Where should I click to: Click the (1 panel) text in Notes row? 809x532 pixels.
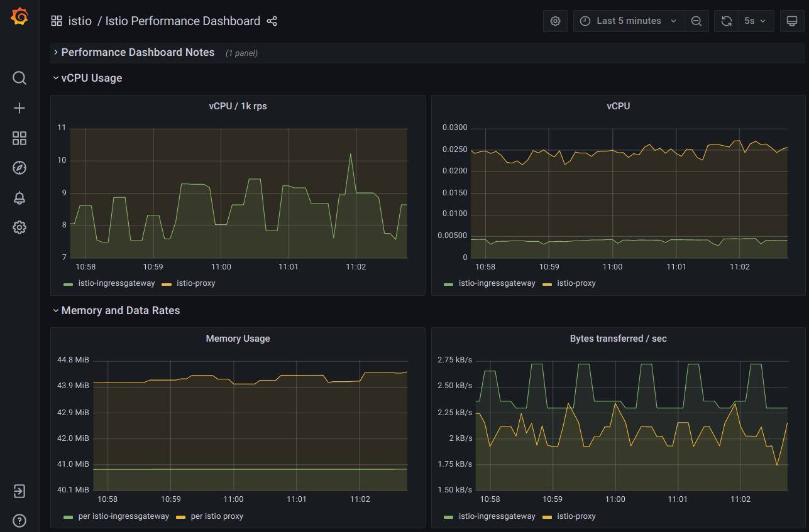[242, 53]
